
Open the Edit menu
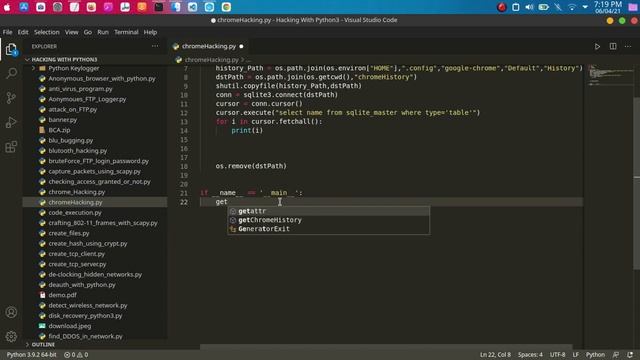[23, 32]
